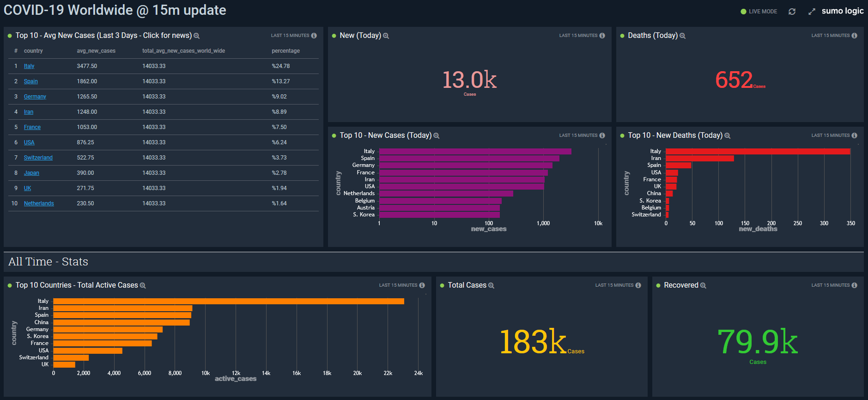This screenshot has height=400, width=868.
Task: Click S. Korea's orange bar in Active Cases chart
Action: pyautogui.click(x=105, y=336)
